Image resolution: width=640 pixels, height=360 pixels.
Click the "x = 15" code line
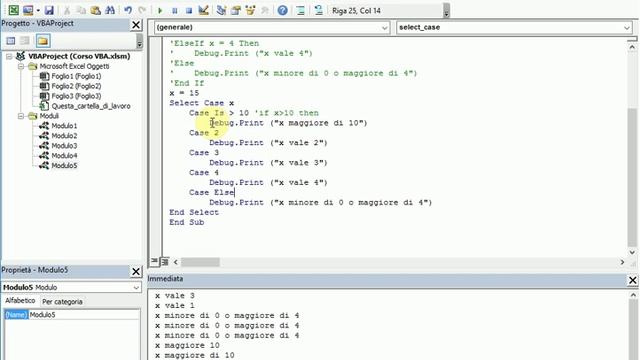pos(184,93)
